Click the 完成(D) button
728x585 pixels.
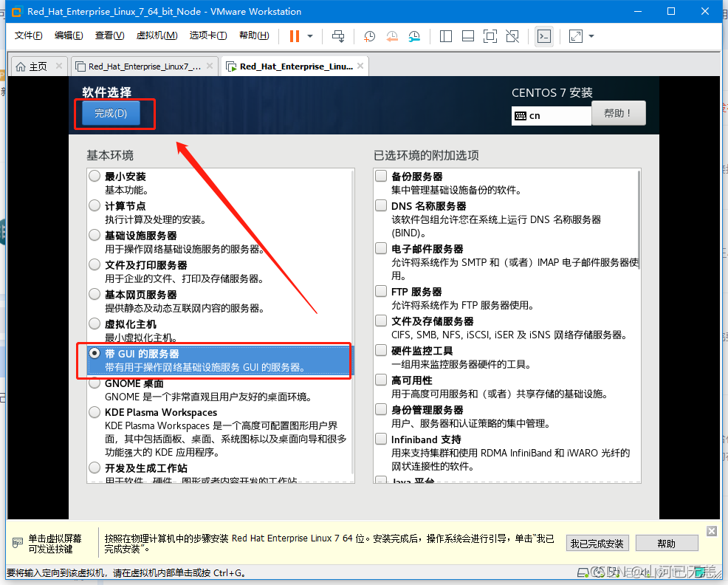point(111,113)
